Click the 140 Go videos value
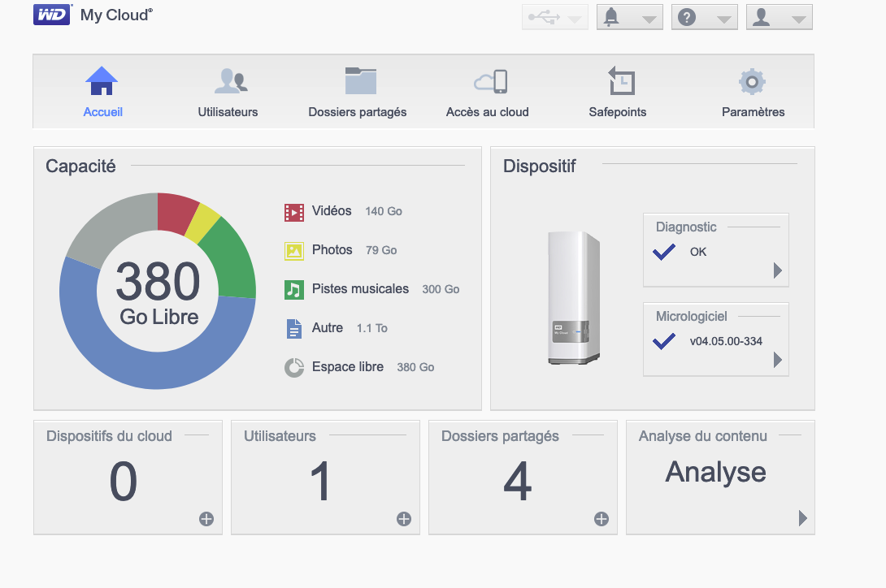Image resolution: width=886 pixels, height=588 pixels. click(384, 211)
